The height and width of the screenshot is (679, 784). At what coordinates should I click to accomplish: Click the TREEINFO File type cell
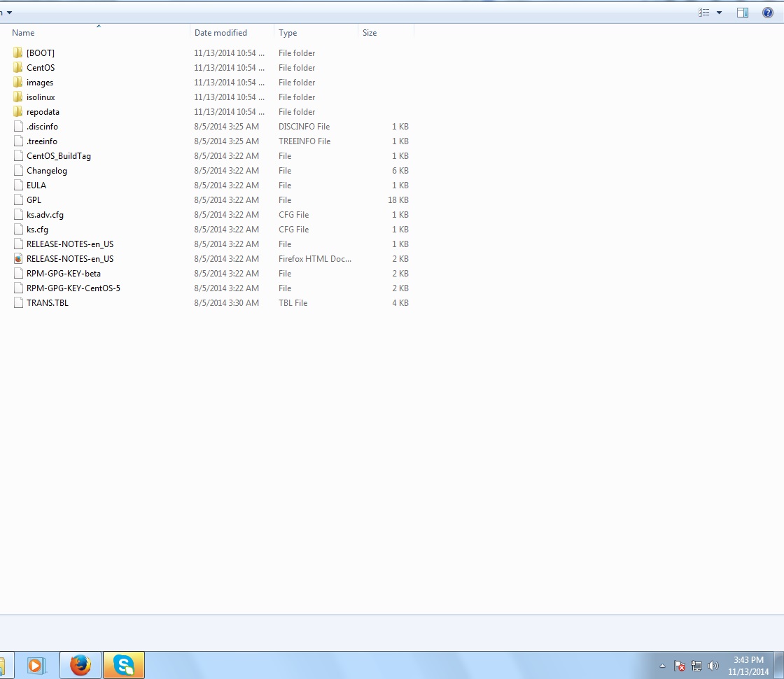[304, 141]
